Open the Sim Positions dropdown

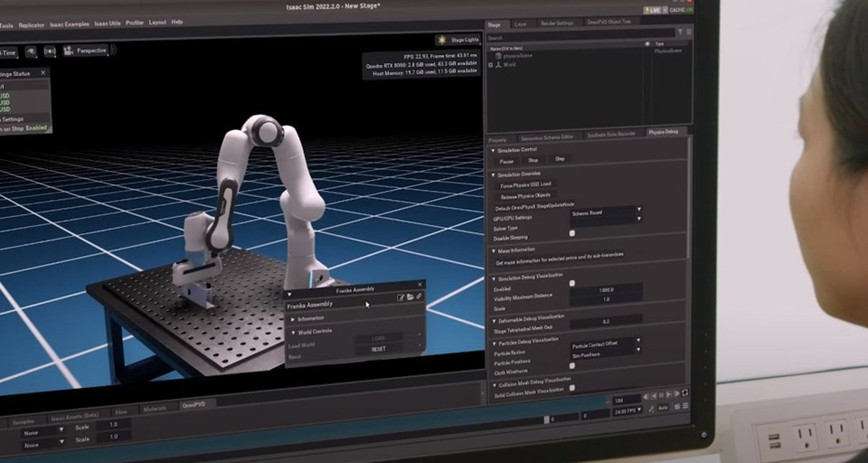coord(605,354)
